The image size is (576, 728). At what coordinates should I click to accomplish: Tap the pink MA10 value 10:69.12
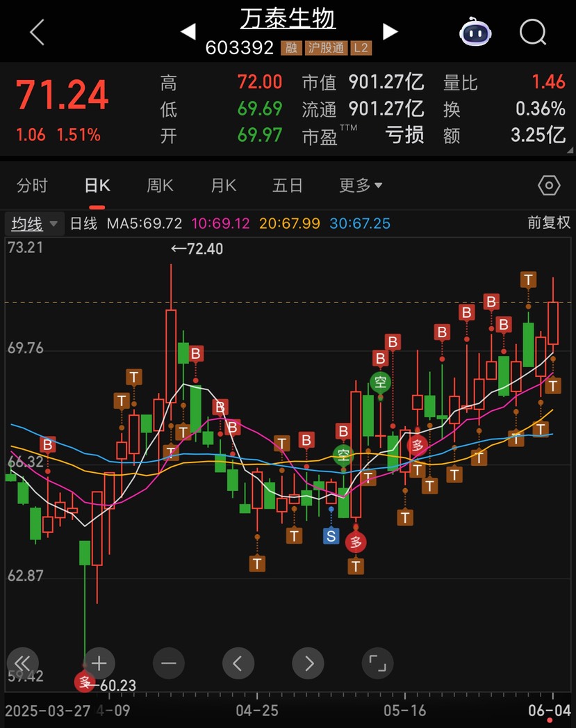[220, 224]
